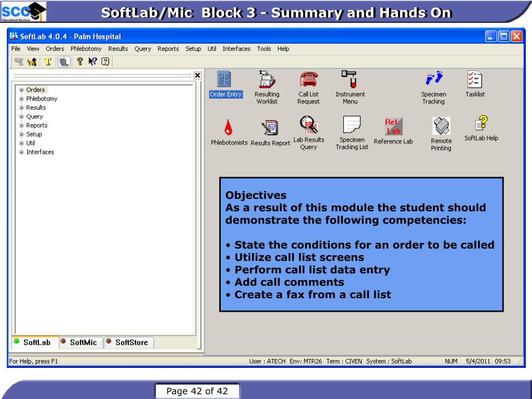Open the Setup menu
Viewport: 532px width, 399px height.
point(193,49)
